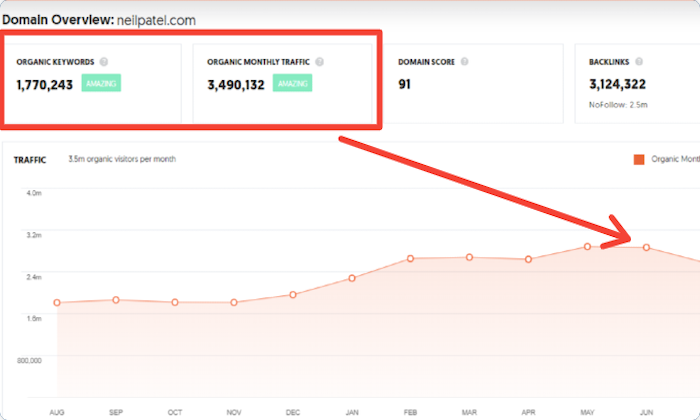Click the ORGANIC MONTHLY TRAFFIC heading
The width and height of the screenshot is (700, 420).
point(258,62)
